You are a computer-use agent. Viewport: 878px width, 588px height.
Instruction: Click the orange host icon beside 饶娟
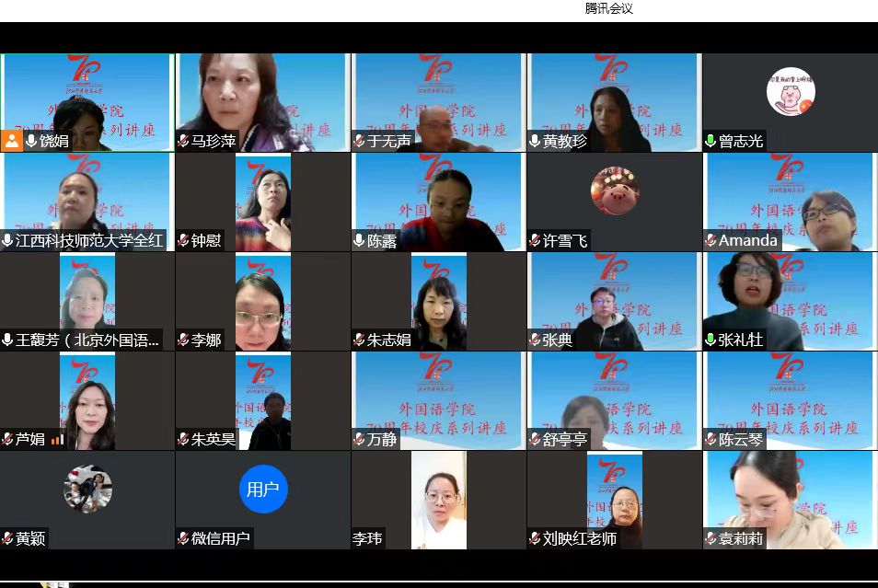(11, 141)
